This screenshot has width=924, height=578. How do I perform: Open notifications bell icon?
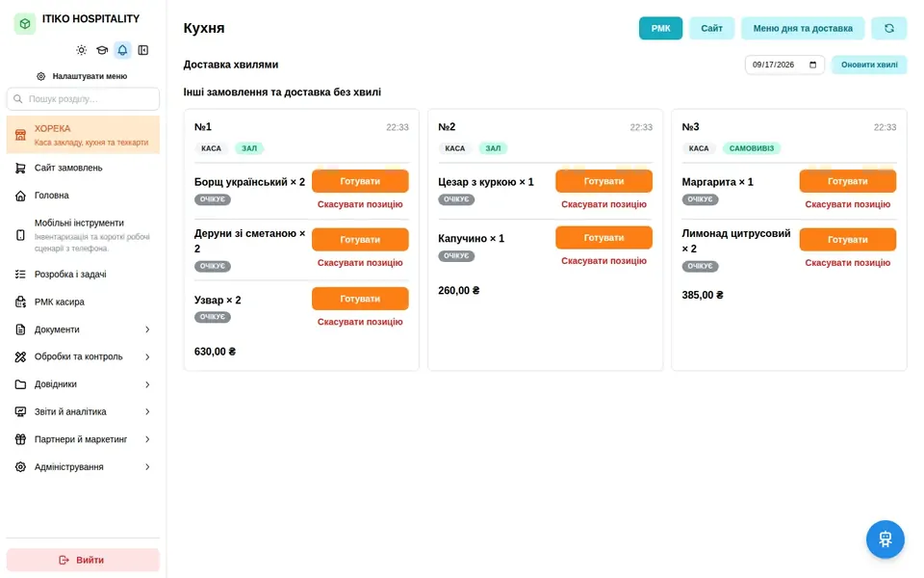click(122, 50)
